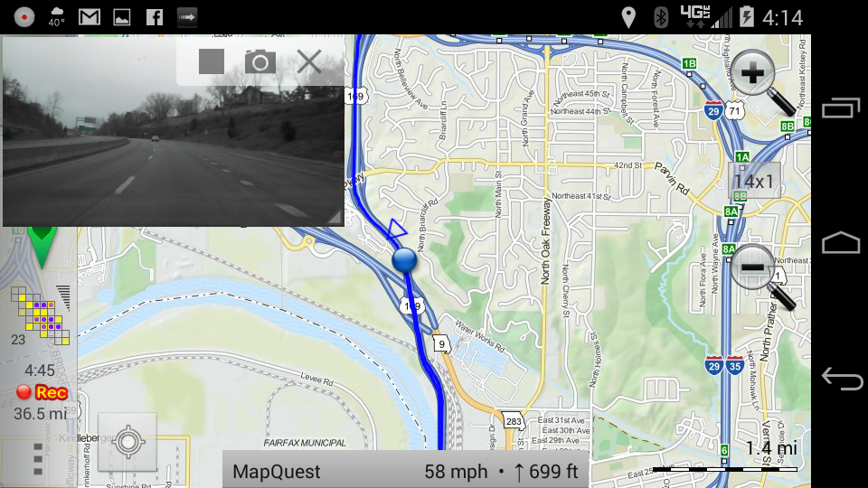Close the dashcam video overlay
This screenshot has width=868, height=488.
pos(309,61)
